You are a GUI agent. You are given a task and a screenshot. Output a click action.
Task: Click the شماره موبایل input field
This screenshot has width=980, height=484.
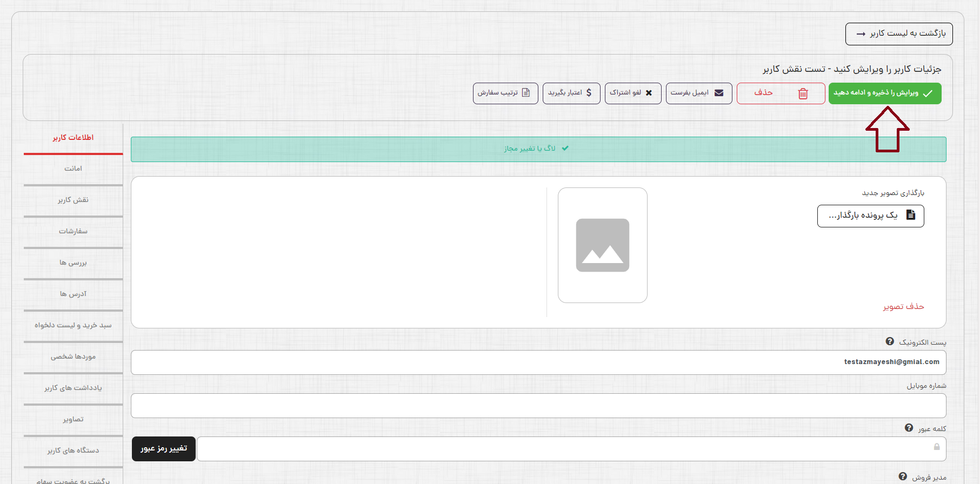(x=538, y=406)
